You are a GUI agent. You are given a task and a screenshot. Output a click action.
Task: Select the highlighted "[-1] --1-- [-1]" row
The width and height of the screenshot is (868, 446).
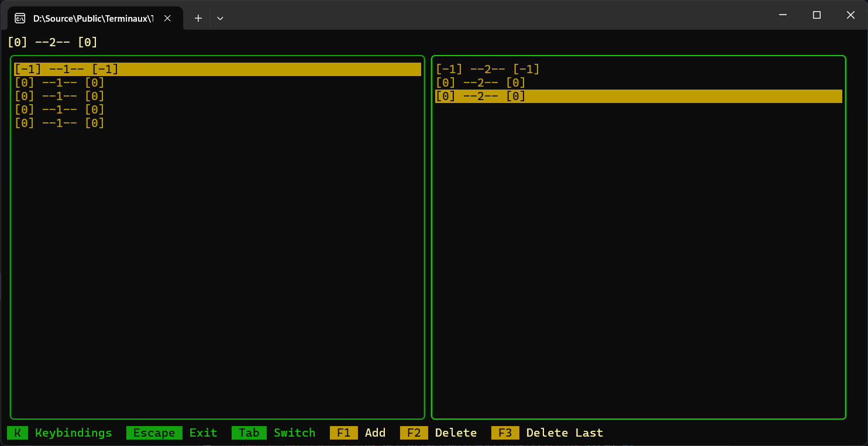click(x=218, y=69)
